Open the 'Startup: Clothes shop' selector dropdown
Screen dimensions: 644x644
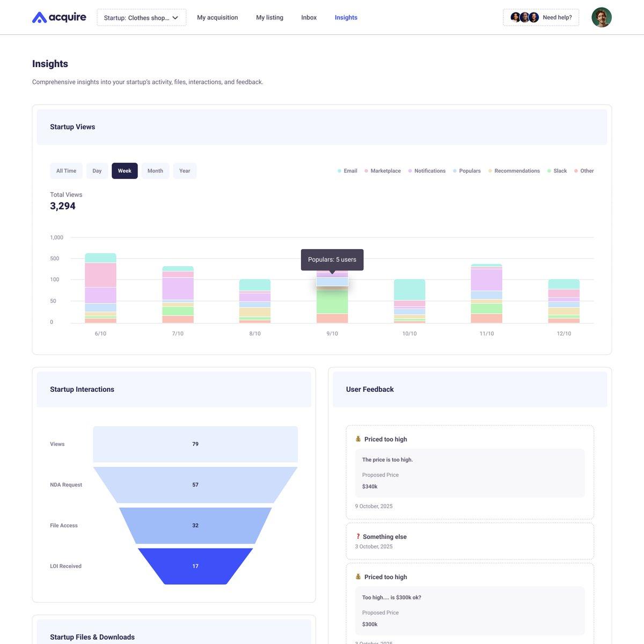pyautogui.click(x=141, y=17)
